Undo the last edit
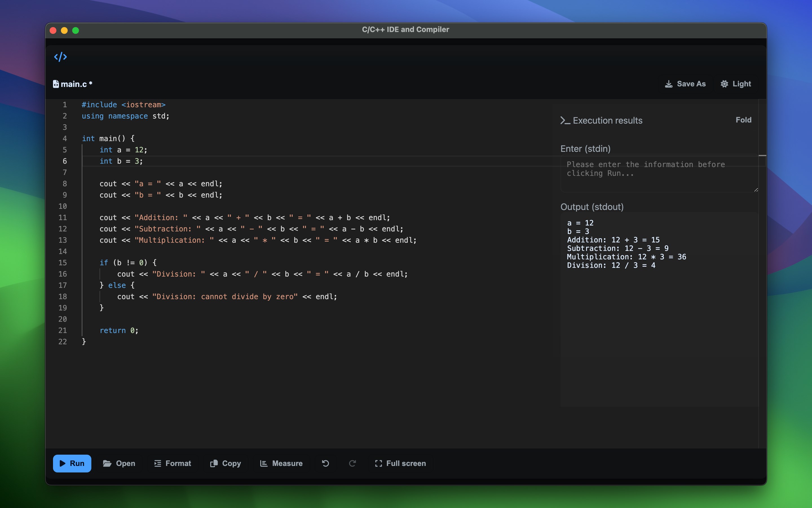This screenshot has height=508, width=812. [x=325, y=463]
